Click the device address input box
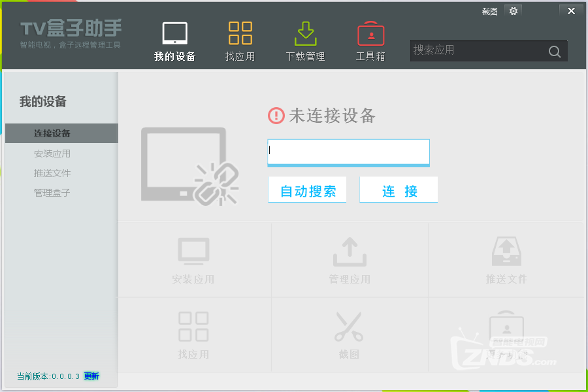Screen dimensions: 588x392 coord(348,153)
